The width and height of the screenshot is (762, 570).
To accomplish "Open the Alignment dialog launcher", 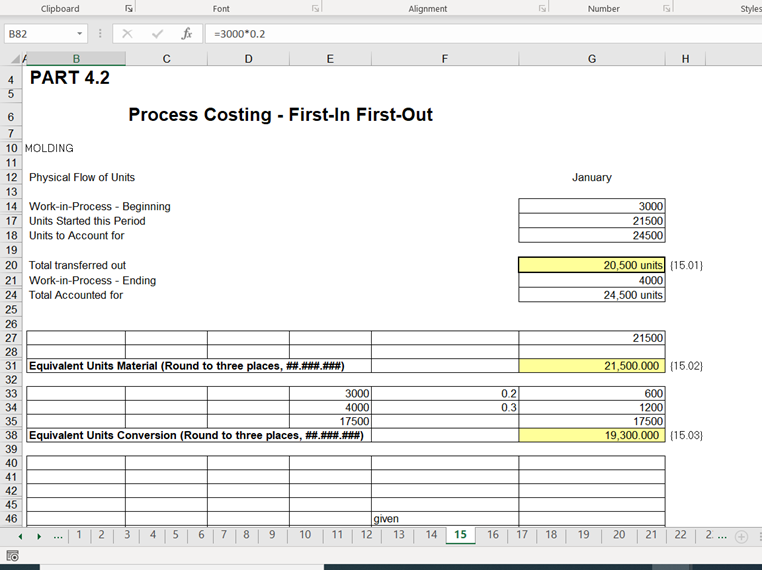I will click(542, 8).
